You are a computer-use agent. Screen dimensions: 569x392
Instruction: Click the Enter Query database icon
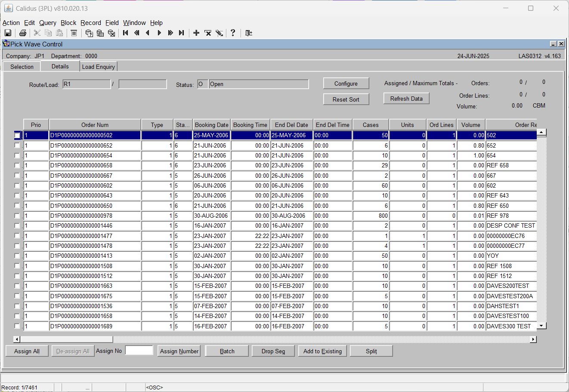click(89, 33)
